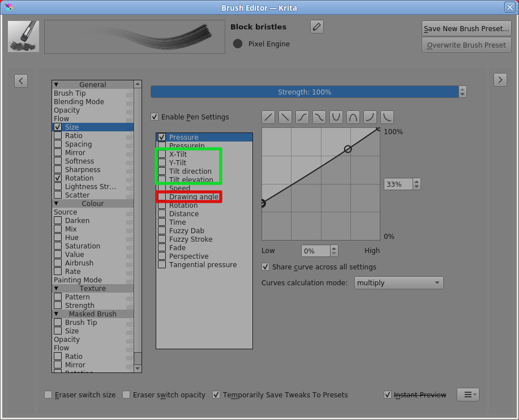Select Tangential pressure sensor row

point(204,265)
